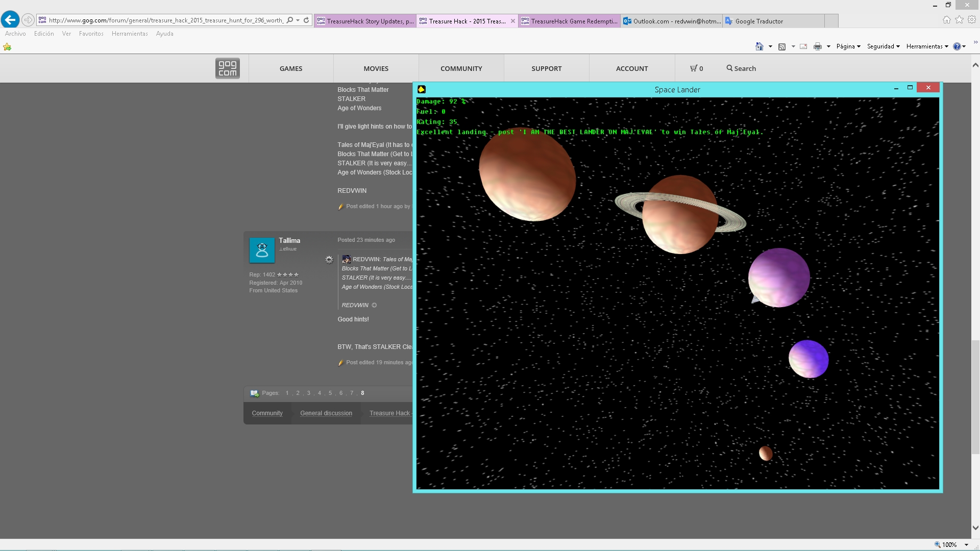Image resolution: width=980 pixels, height=551 pixels.
Task: Switch to TreasureHack Game Redemption tab
Action: [569, 21]
